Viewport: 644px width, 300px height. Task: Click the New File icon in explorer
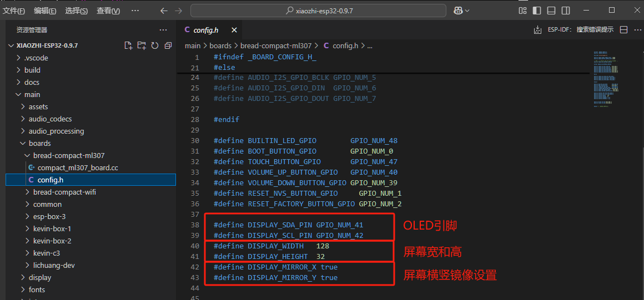(x=128, y=45)
